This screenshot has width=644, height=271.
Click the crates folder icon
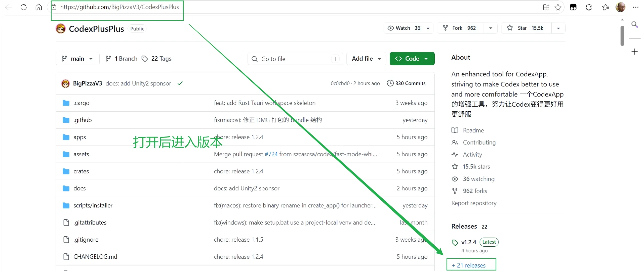tap(66, 171)
